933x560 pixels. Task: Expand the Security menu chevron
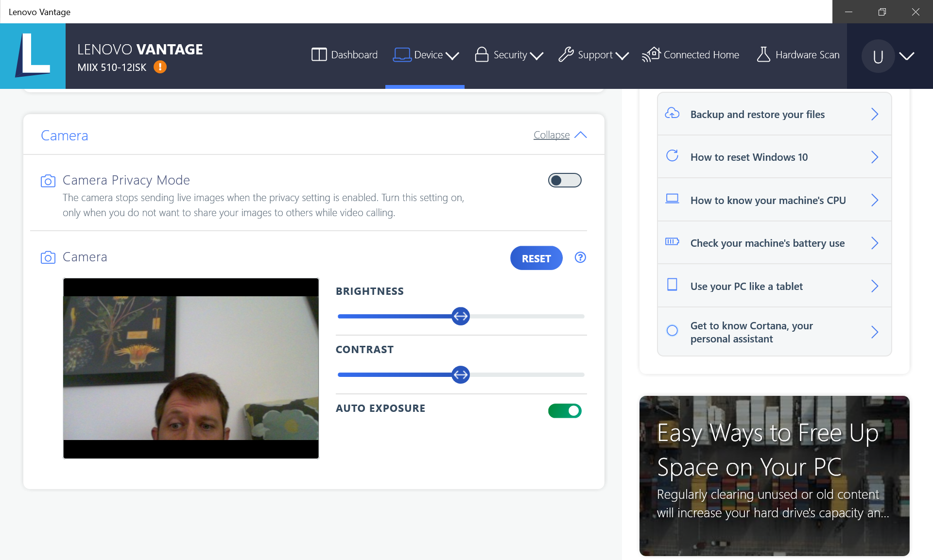[x=536, y=56]
